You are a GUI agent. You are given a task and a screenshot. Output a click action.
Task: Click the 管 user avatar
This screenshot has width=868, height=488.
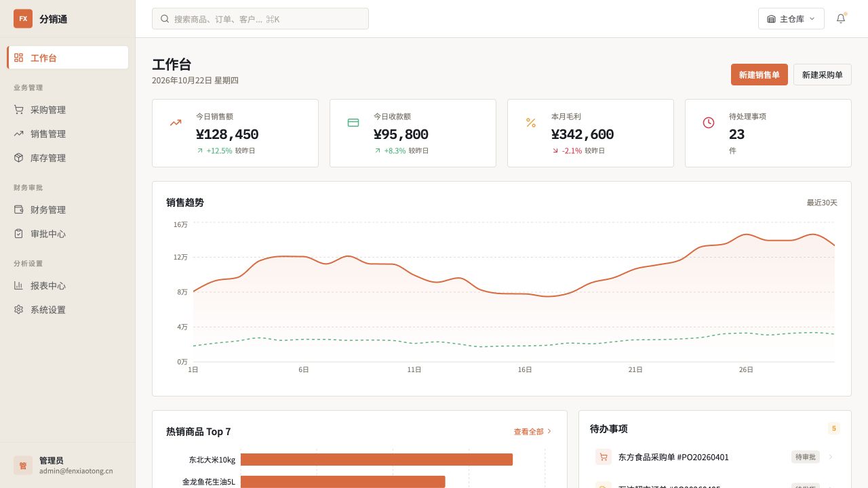point(23,466)
